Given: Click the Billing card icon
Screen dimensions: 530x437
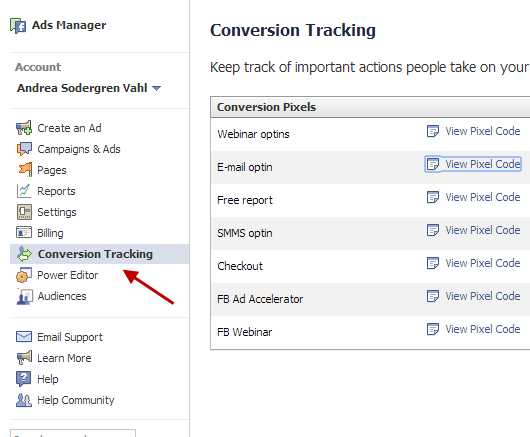Looking at the screenshot, I should (x=24, y=233).
